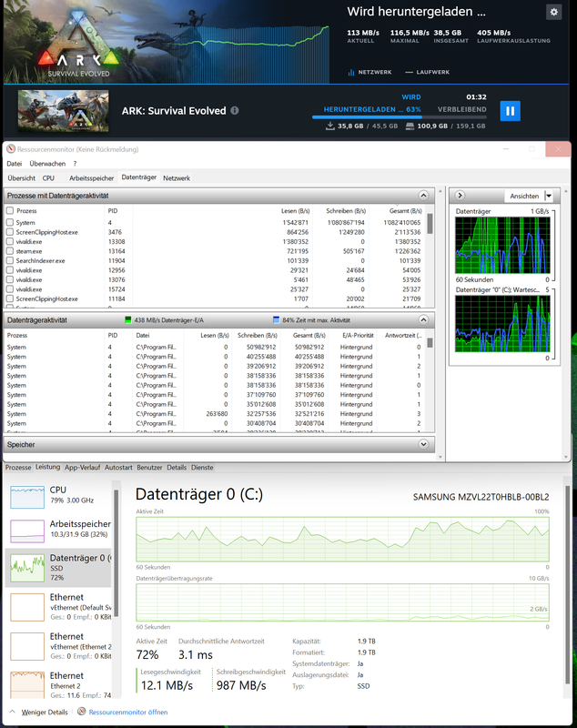Viewport: 577px width, 728px height.
Task: Check vivaldi.exe PID 13076 checkbox
Action: (x=10, y=279)
